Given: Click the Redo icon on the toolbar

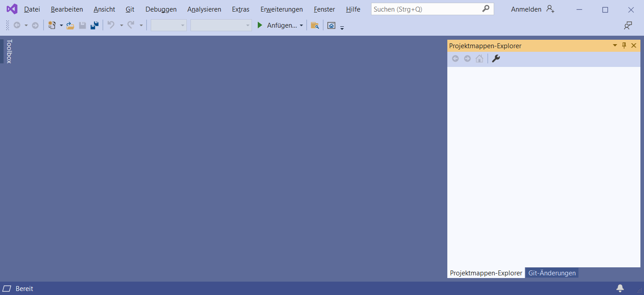Looking at the screenshot, I should pos(132,25).
